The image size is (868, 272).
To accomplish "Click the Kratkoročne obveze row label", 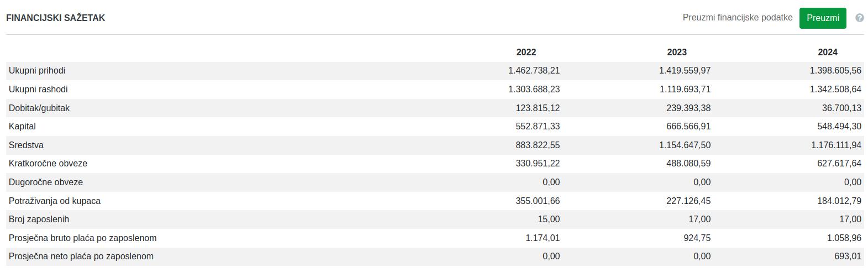I will 48,164.
